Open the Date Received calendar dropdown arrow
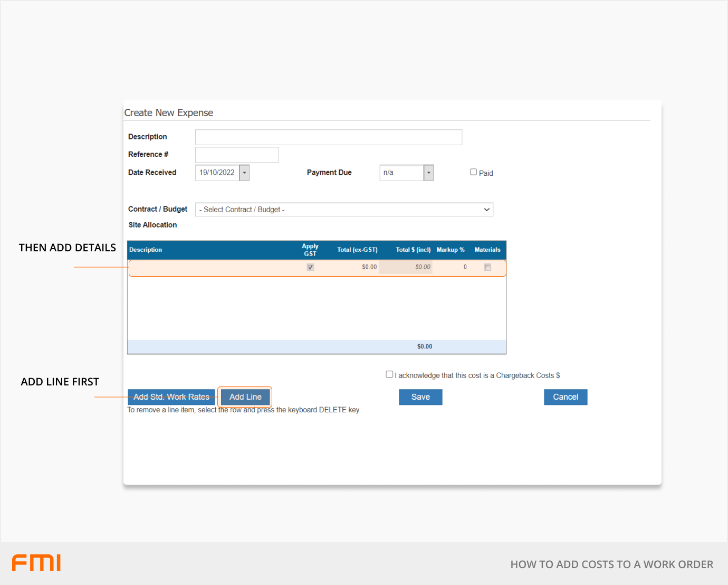This screenshot has height=585, width=728. coord(244,173)
